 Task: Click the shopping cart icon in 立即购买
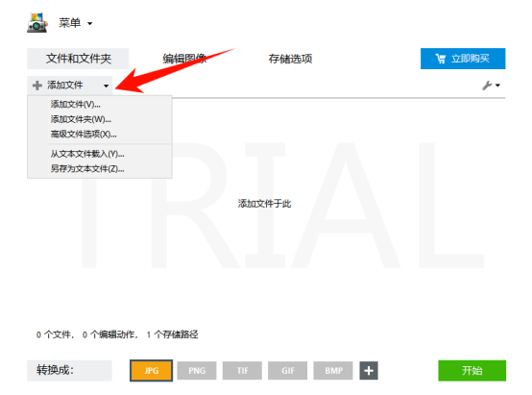coord(441,59)
